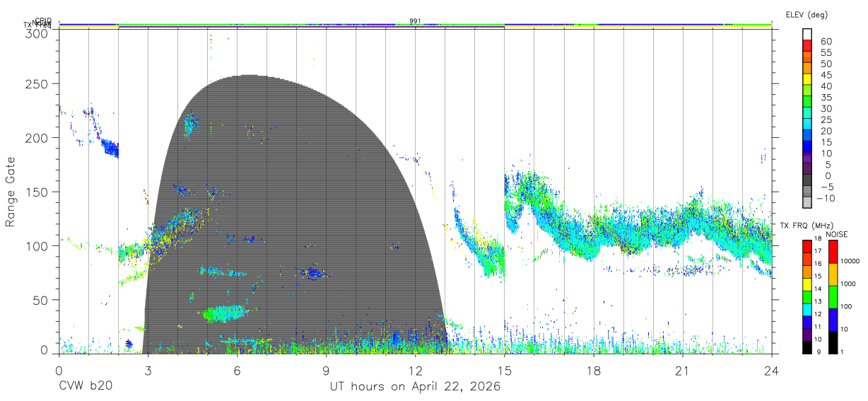Click the '15' tick on UT hours axis
Image resolution: width=868 pixels, height=401 pixels.
[x=505, y=371]
